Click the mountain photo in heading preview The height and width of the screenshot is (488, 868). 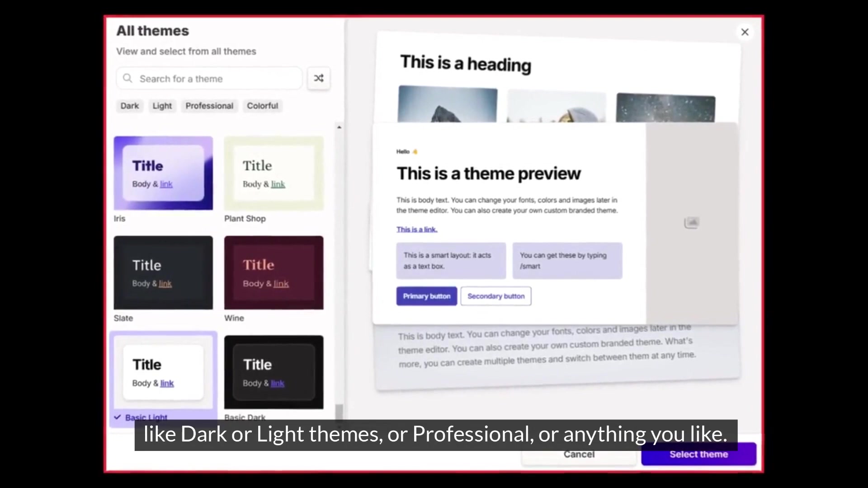pyautogui.click(x=448, y=104)
